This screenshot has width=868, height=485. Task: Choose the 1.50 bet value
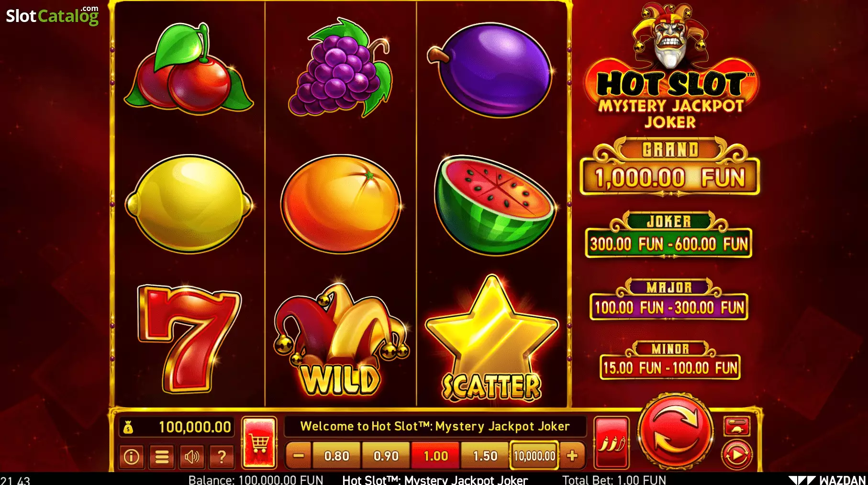click(x=485, y=456)
